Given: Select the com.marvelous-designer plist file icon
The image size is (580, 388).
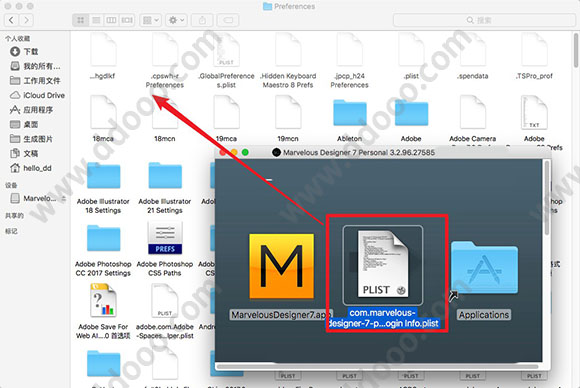Looking at the screenshot, I should pyautogui.click(x=383, y=264).
